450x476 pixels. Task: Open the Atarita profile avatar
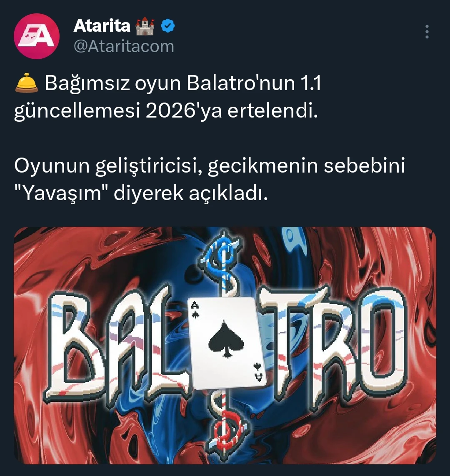[x=37, y=36]
